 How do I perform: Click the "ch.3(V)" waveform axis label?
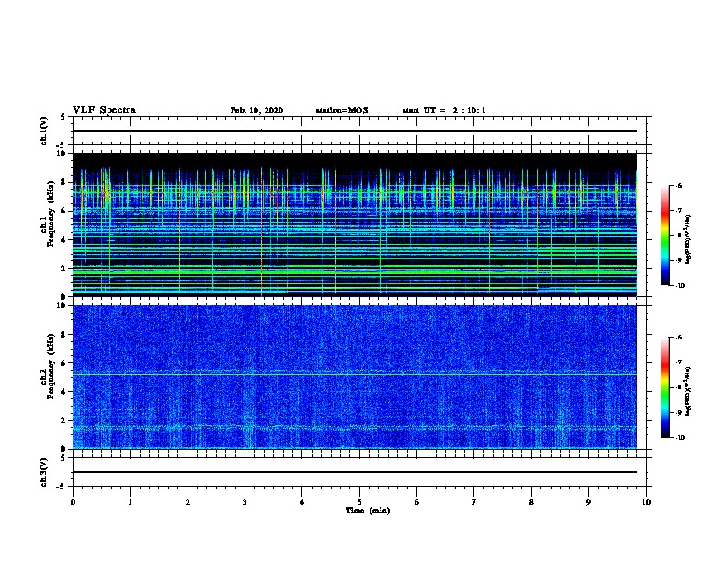coord(44,472)
